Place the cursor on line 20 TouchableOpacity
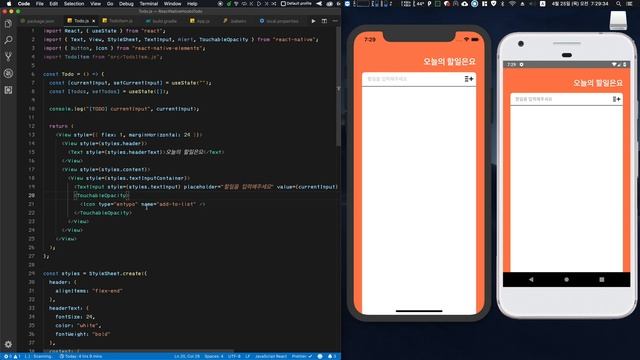The height and width of the screenshot is (360, 640). [x=102, y=196]
